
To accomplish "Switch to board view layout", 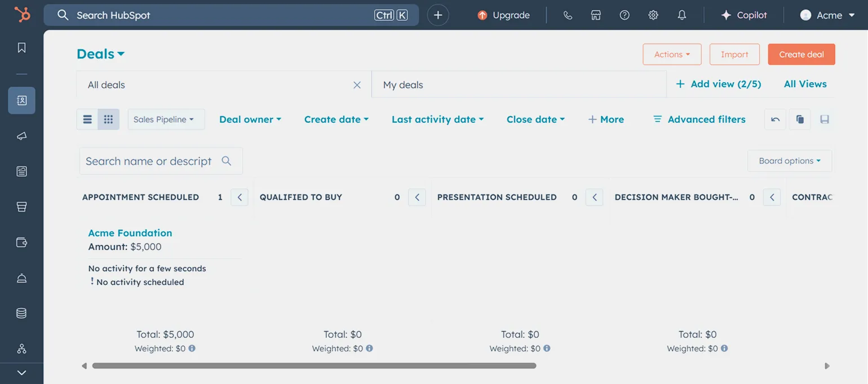I will [109, 119].
